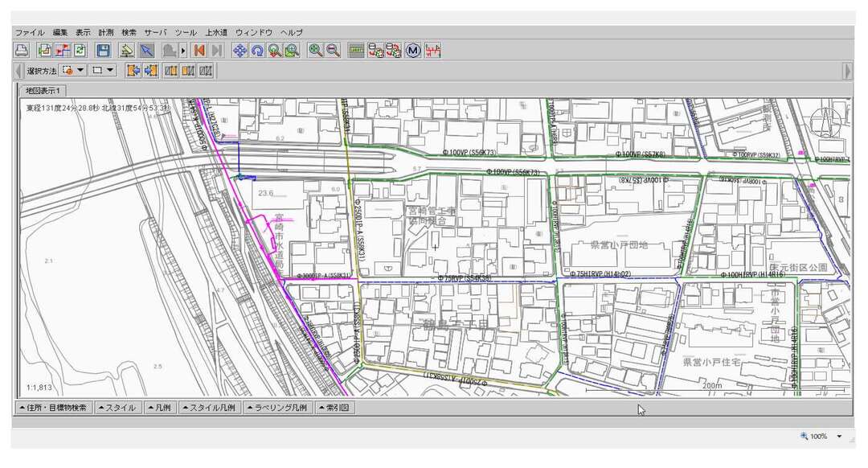Expand the ラベリング凡例 panel
Viewport: 868px width, 468px height.
[x=277, y=408]
